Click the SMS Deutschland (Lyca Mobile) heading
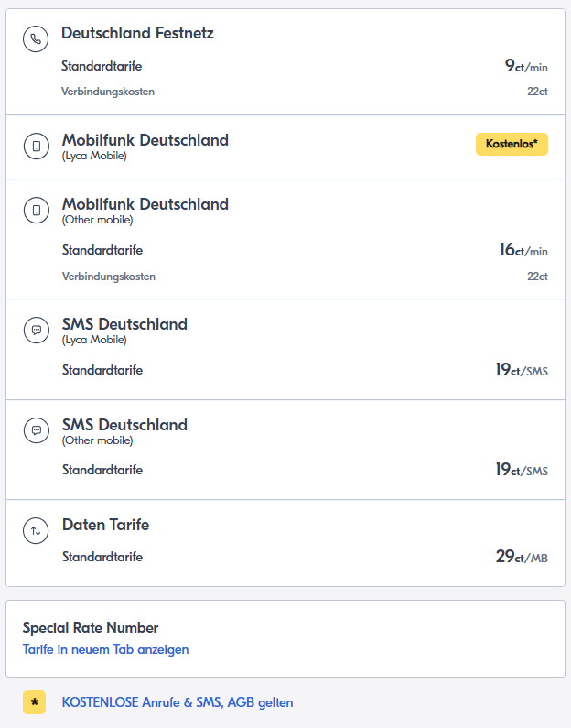 pyautogui.click(x=124, y=324)
